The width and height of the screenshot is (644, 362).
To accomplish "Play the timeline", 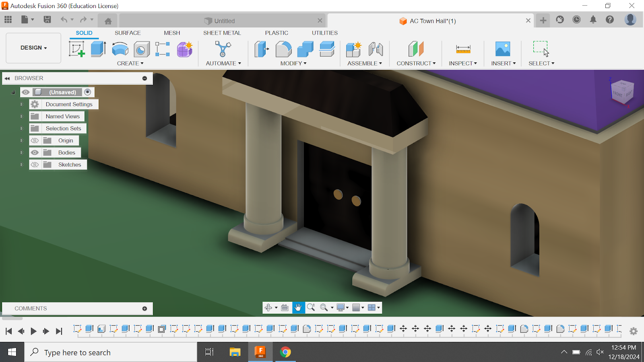I will coord(33,331).
